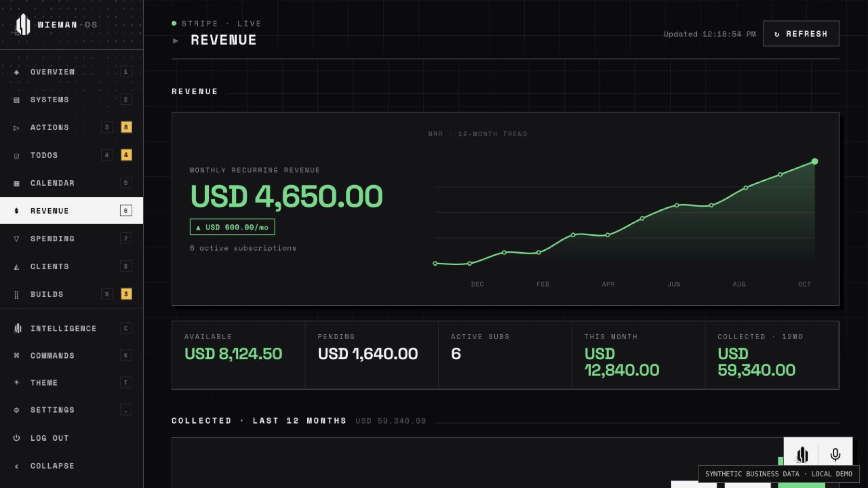The image size is (868, 488).
Task: Select the Log Out label
Action: [50, 438]
